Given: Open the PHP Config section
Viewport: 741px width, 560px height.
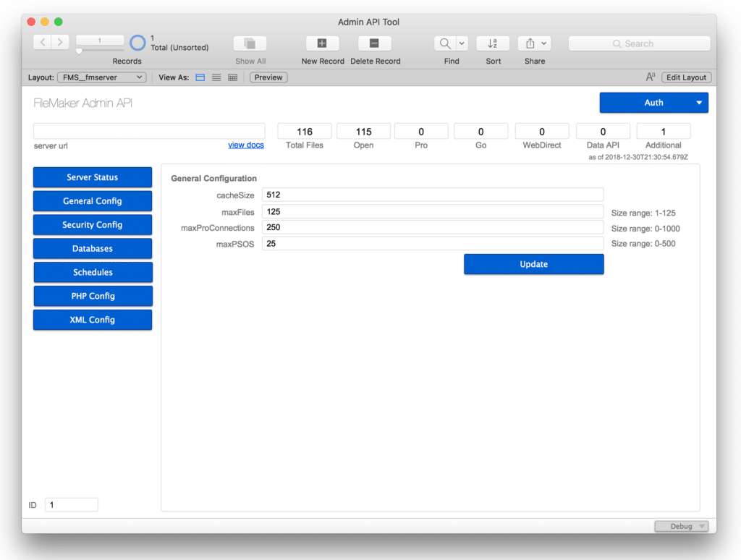Looking at the screenshot, I should point(93,296).
